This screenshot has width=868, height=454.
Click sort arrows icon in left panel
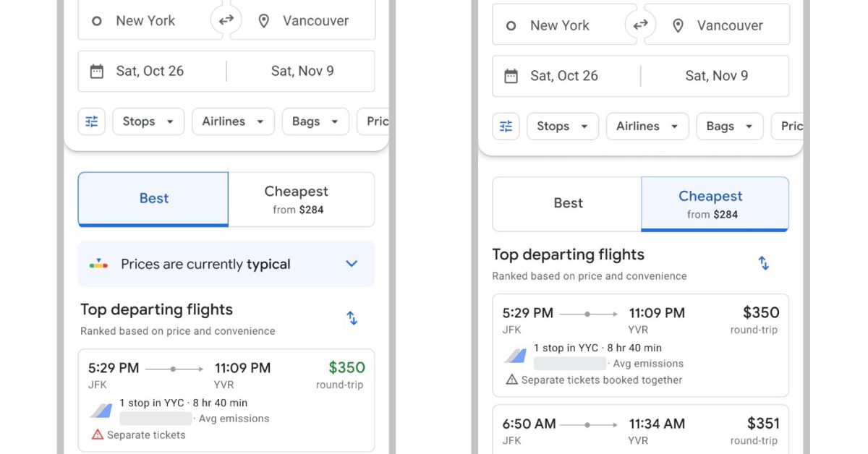point(352,318)
